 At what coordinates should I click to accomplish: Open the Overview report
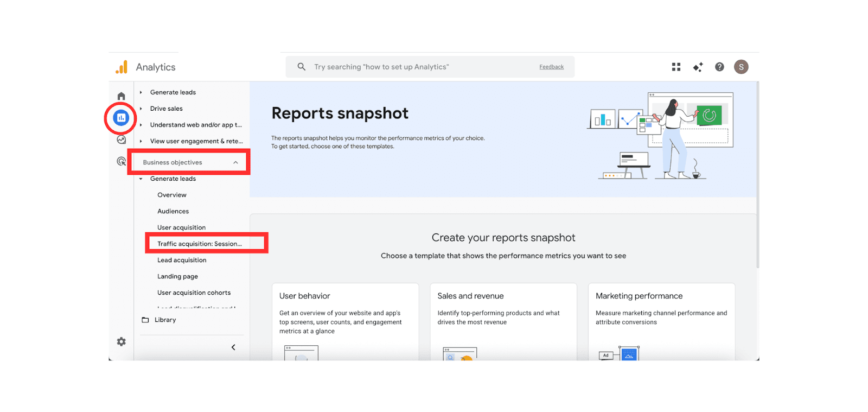[x=172, y=195]
